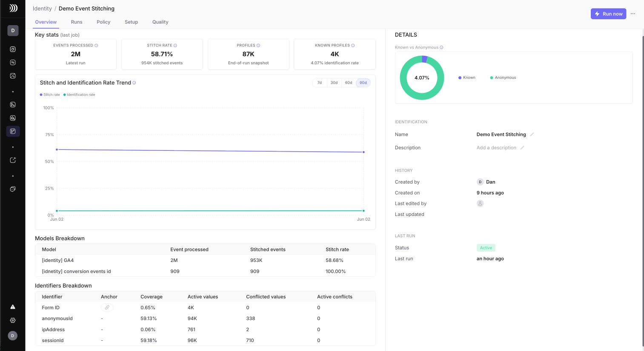
Task: Switch to the Runs tab
Action: pos(77,22)
